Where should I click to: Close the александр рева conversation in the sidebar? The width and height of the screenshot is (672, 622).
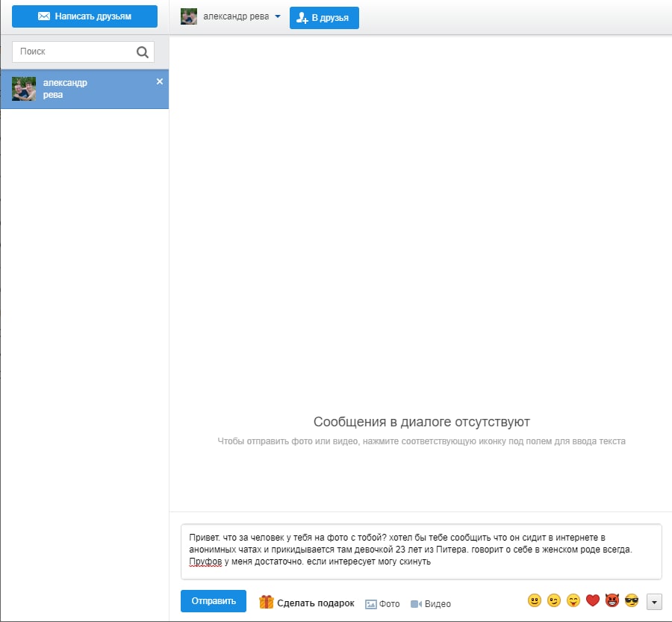[x=160, y=81]
